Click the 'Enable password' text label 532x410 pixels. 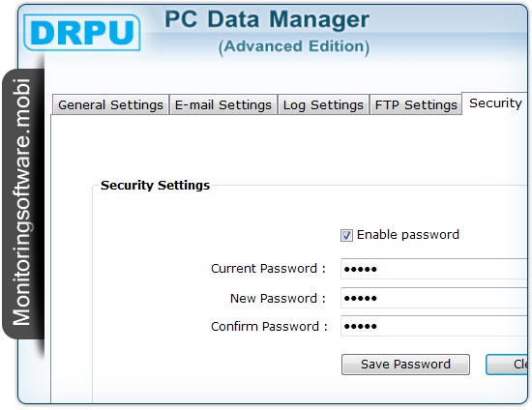point(408,235)
